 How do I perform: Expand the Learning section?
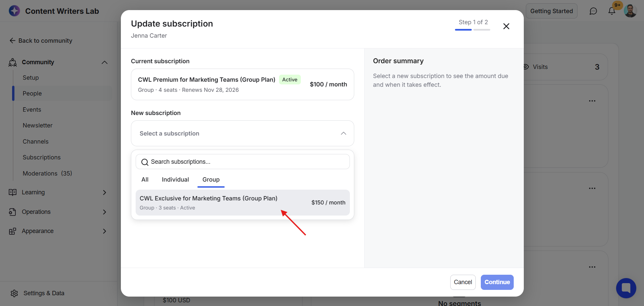(x=104, y=192)
